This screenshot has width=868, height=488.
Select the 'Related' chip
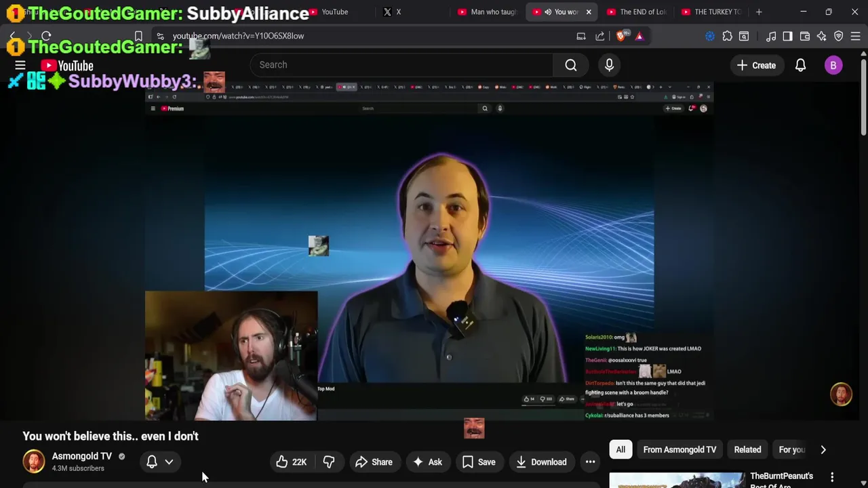pos(747,449)
